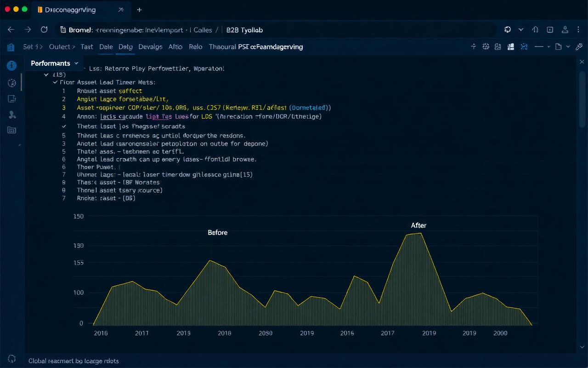Collapse the 'Thebst lsset los' row chevron
This screenshot has width=588, height=368.
64,126
